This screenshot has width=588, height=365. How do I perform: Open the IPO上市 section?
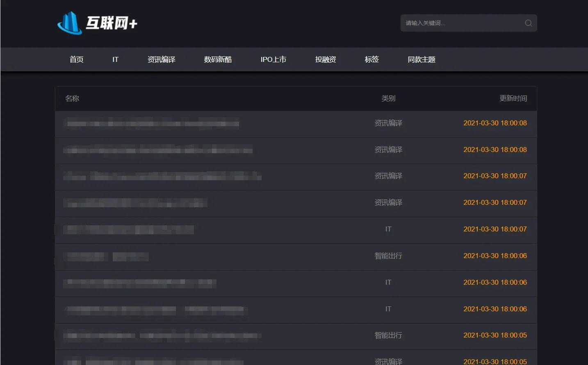[273, 59]
